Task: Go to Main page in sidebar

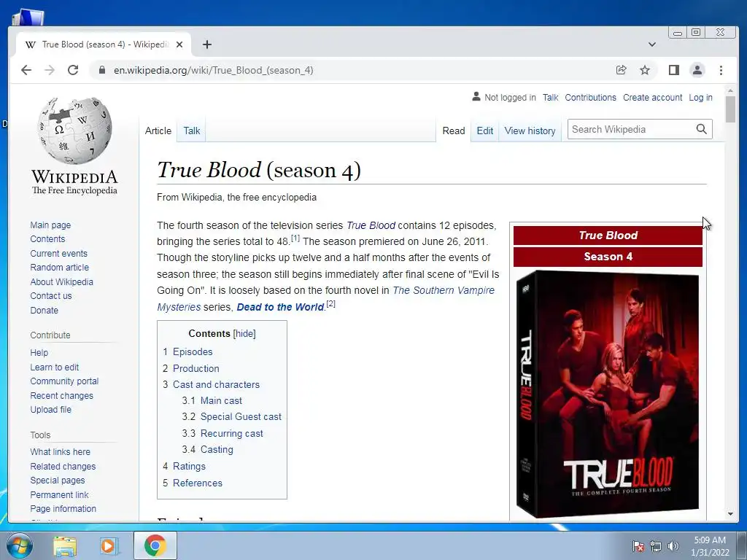Action: tap(50, 225)
